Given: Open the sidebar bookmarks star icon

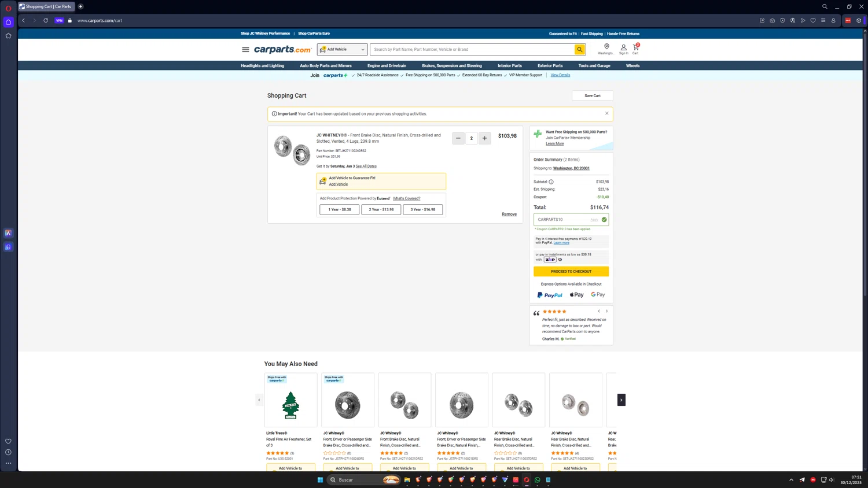Looking at the screenshot, I should [x=8, y=36].
